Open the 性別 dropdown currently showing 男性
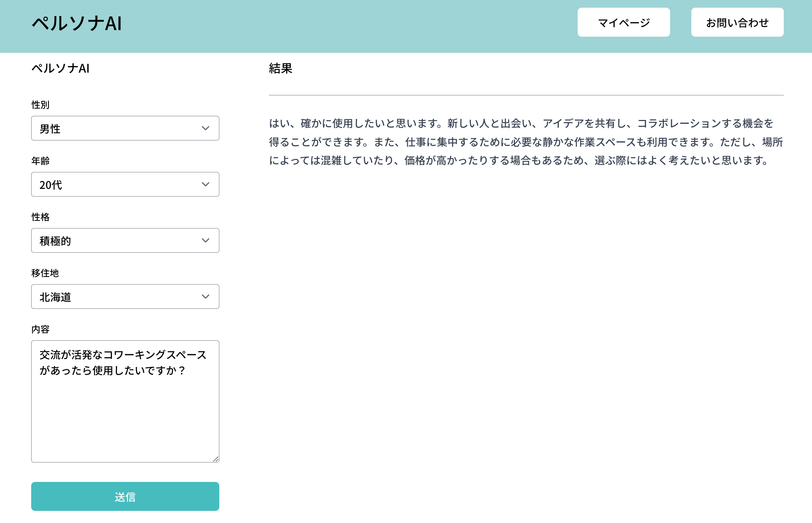 tap(125, 128)
